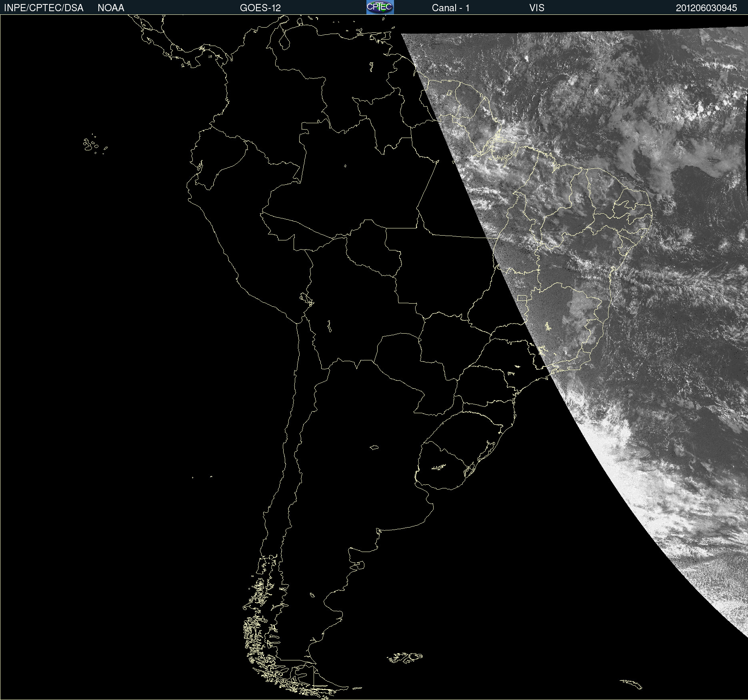Click the timestamp 201206030945
This screenshot has height=700, width=748.
click(x=706, y=8)
